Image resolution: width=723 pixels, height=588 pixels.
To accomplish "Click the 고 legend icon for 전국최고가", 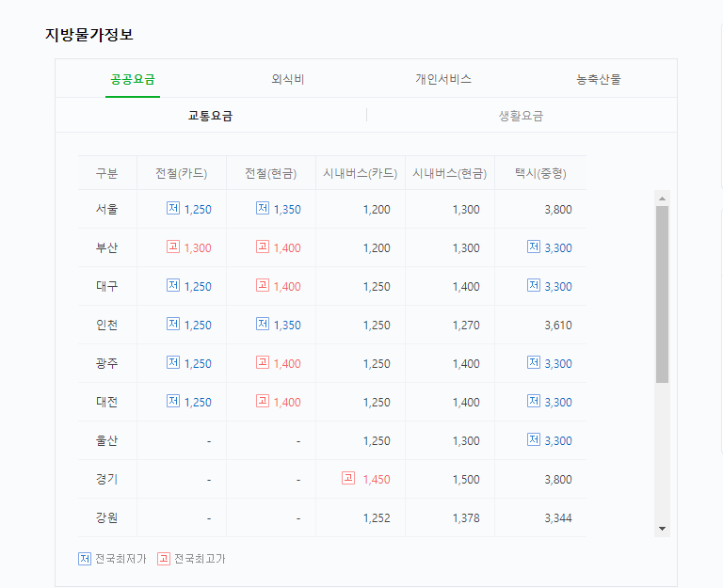I will [164, 559].
